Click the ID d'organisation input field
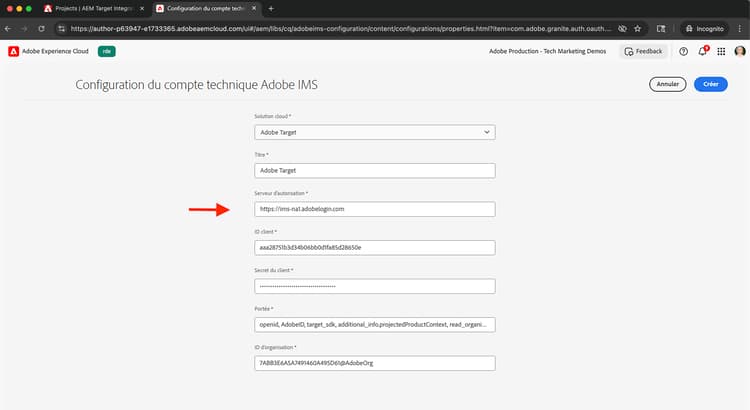Screen dimensions: 750x410 pyautogui.click(x=375, y=363)
